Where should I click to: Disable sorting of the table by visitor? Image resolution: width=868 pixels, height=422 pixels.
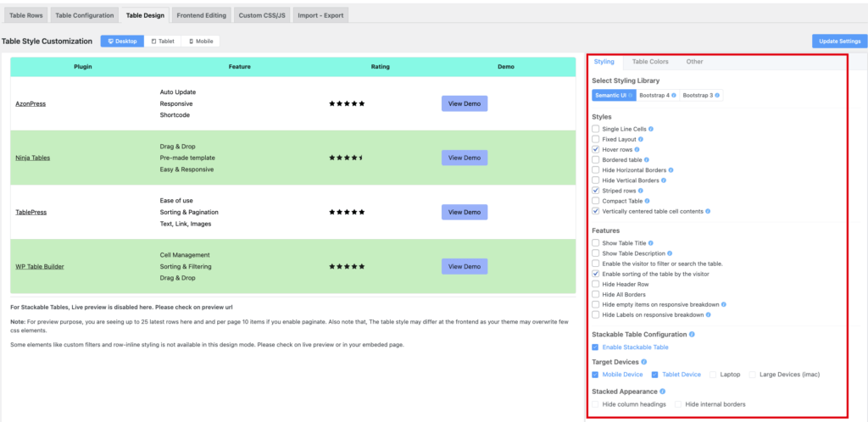point(596,274)
